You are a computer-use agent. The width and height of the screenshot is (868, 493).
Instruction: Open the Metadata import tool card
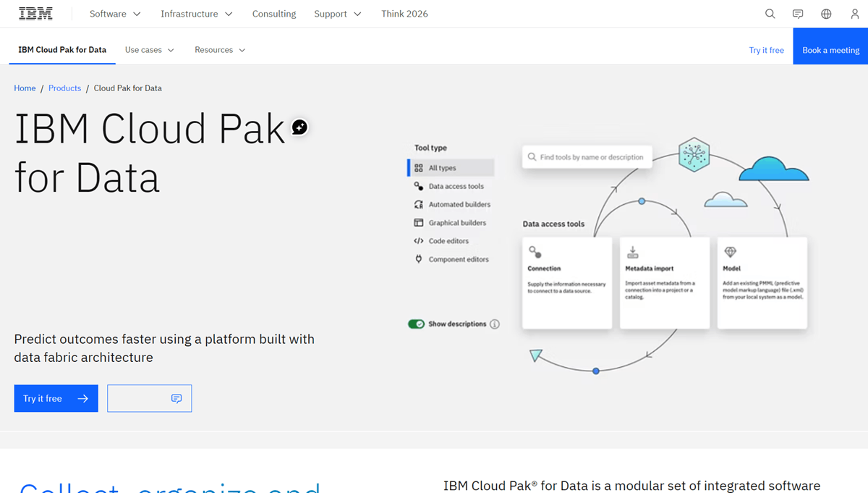pos(665,282)
